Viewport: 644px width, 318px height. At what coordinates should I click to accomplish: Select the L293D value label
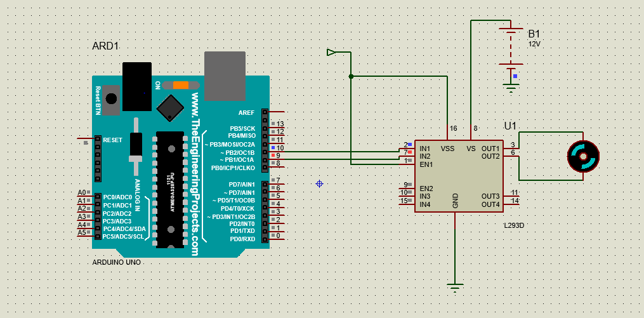click(x=514, y=225)
